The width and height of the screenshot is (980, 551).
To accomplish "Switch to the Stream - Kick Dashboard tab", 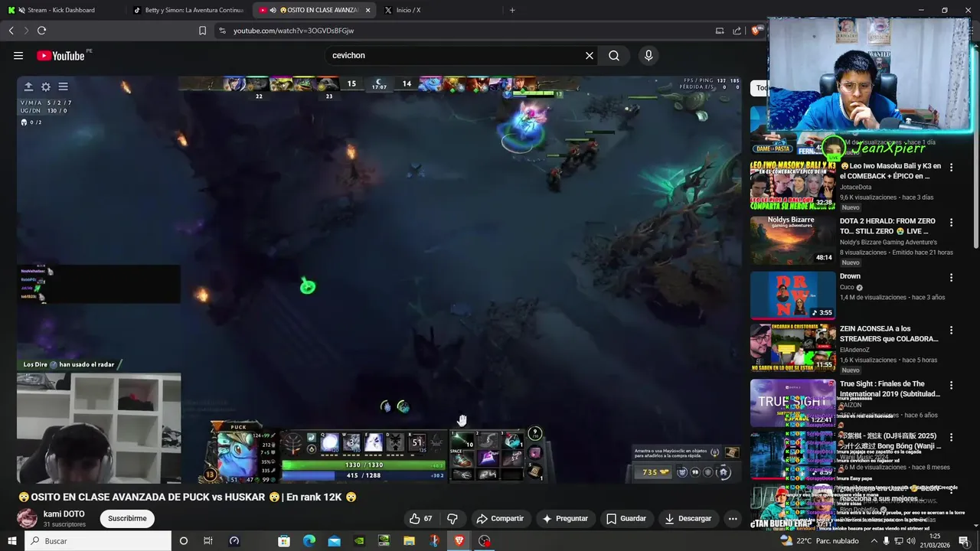I will point(61,10).
